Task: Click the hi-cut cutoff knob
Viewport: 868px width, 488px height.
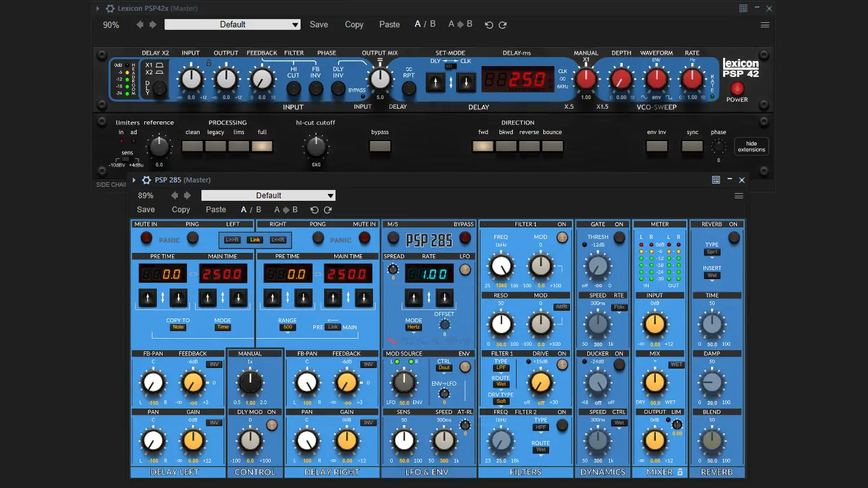Action: (x=316, y=146)
